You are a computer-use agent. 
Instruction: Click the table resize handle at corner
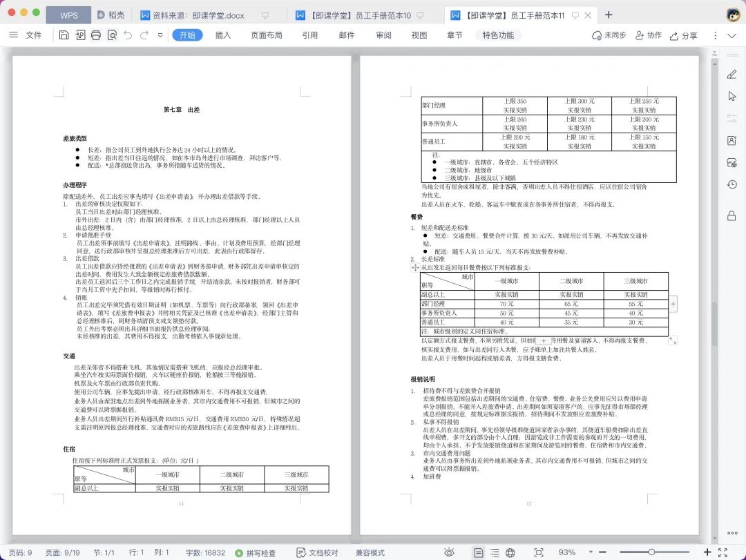click(673, 340)
